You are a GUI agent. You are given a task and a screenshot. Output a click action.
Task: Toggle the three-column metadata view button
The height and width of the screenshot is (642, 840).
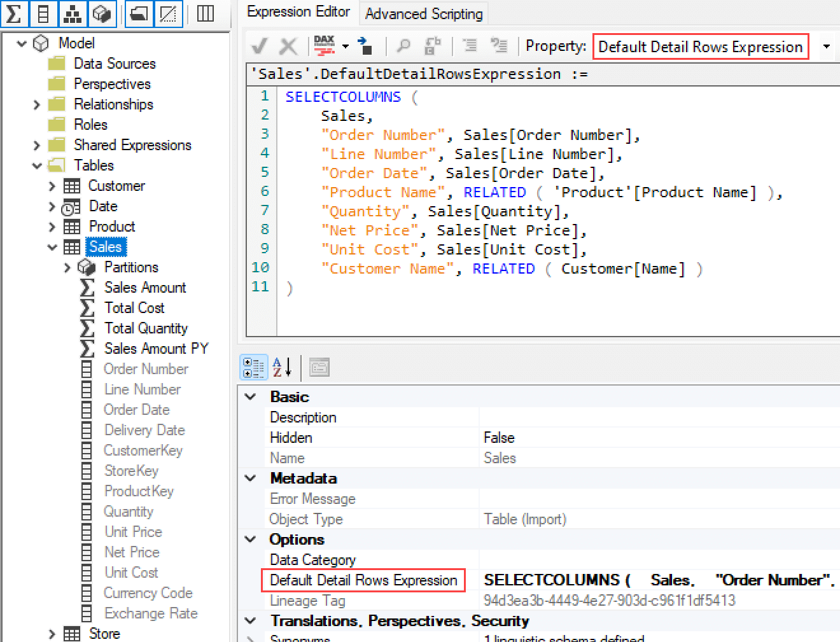[x=205, y=13]
